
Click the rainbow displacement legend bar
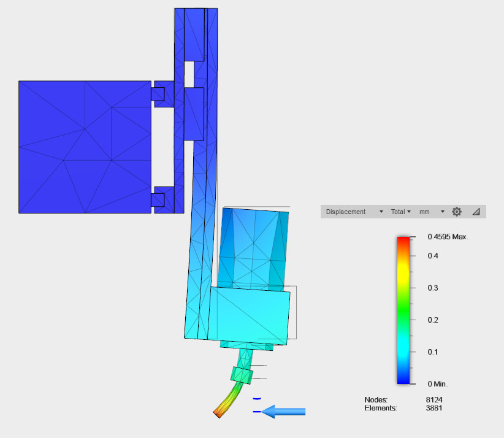click(x=403, y=310)
